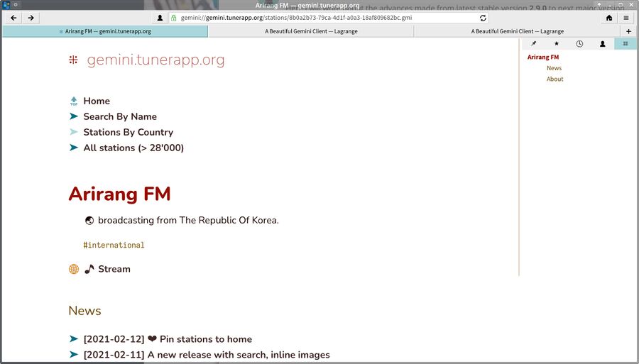Screen dimensions: 639x364
Task: Jump to Arirang FM in sidebar outline
Action: click(x=543, y=57)
